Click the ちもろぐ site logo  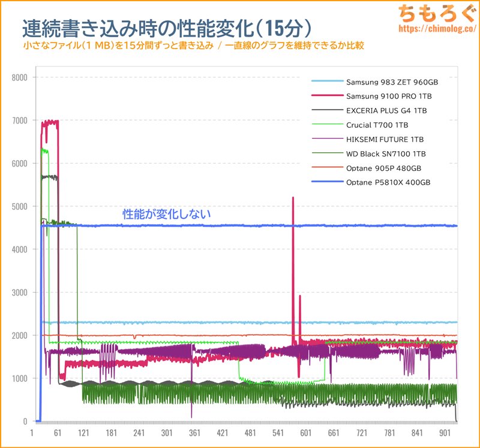pyautogui.click(x=438, y=13)
